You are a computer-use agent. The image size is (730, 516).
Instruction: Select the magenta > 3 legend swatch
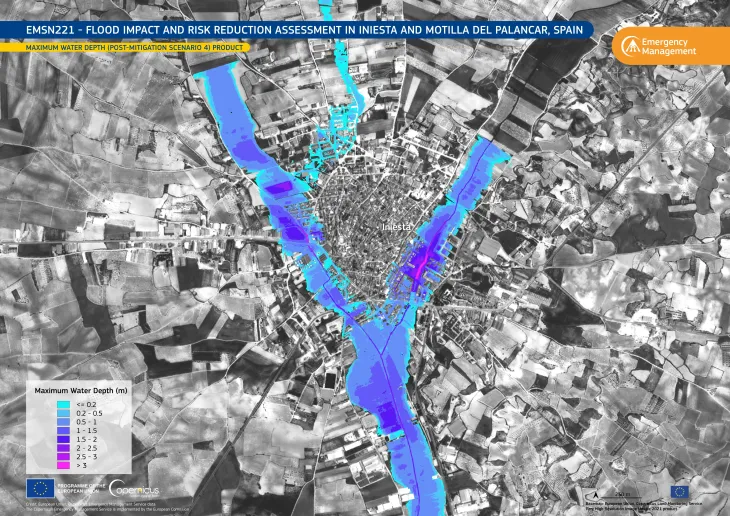pos(63,465)
